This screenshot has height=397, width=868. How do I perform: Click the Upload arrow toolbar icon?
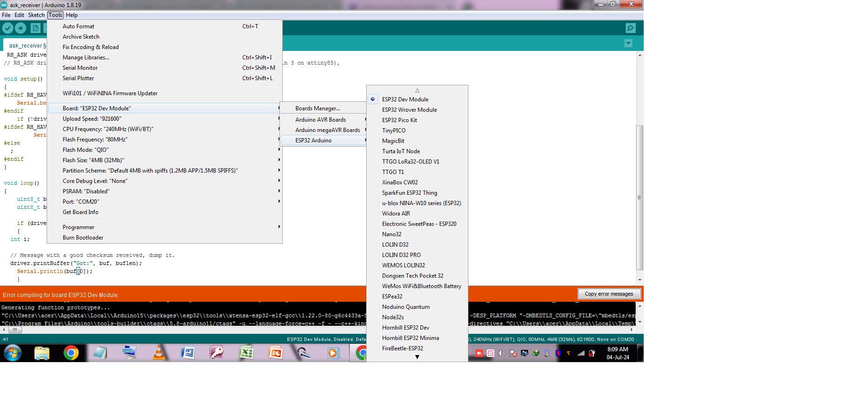20,28
